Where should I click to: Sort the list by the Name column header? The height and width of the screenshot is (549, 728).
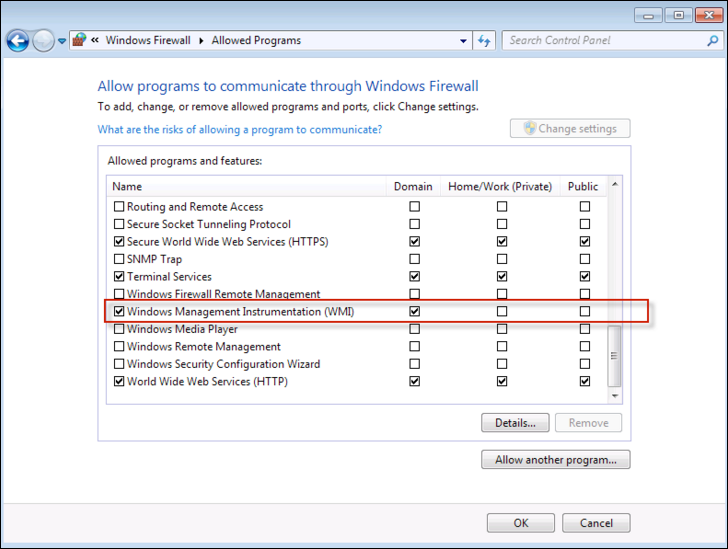[127, 186]
